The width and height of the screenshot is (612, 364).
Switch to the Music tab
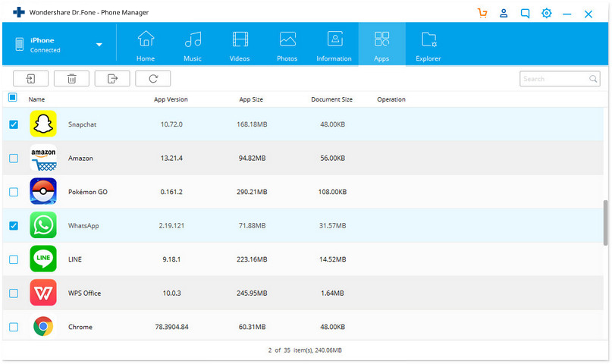[193, 45]
